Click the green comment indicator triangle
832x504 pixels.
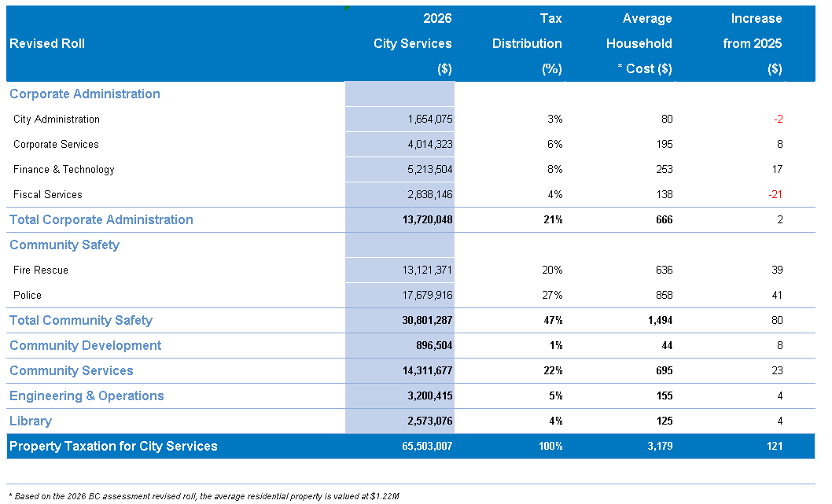tap(347, 8)
